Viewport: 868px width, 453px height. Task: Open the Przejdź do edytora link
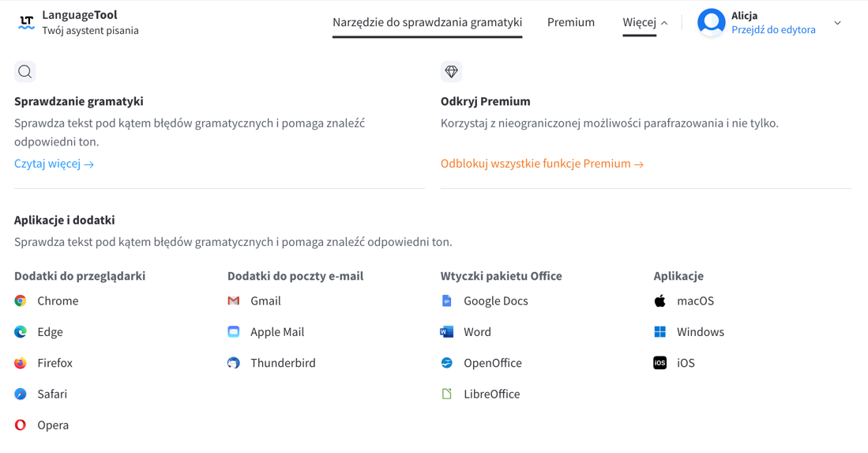tap(773, 30)
